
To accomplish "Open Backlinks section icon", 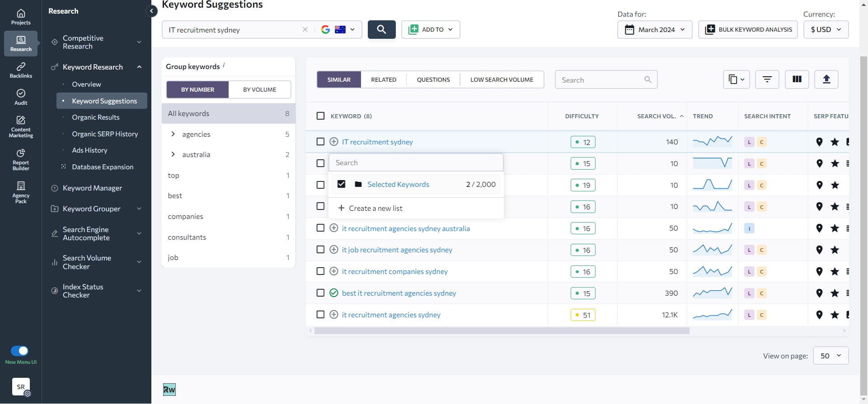I will click(21, 70).
